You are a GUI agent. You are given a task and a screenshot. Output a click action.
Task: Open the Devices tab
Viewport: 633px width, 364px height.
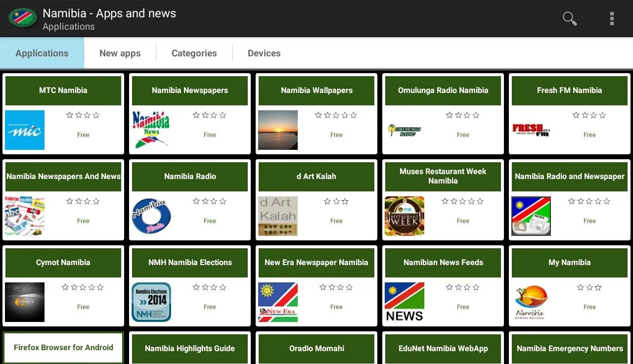264,53
